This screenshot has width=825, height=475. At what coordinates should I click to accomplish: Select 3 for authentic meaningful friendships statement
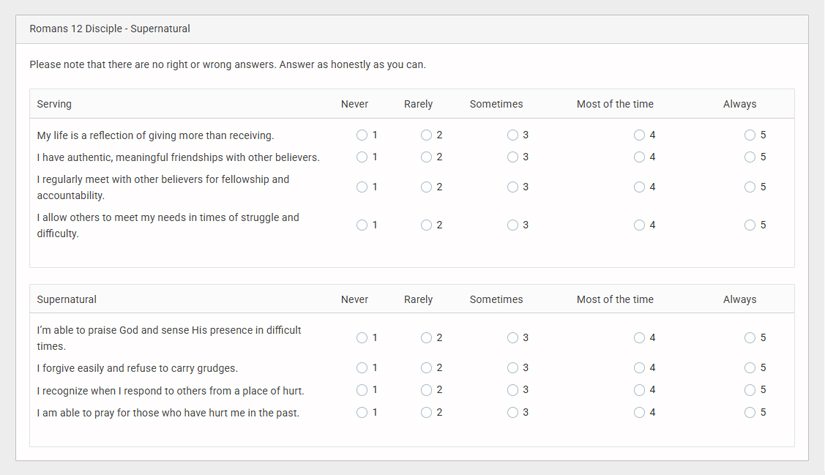click(513, 157)
